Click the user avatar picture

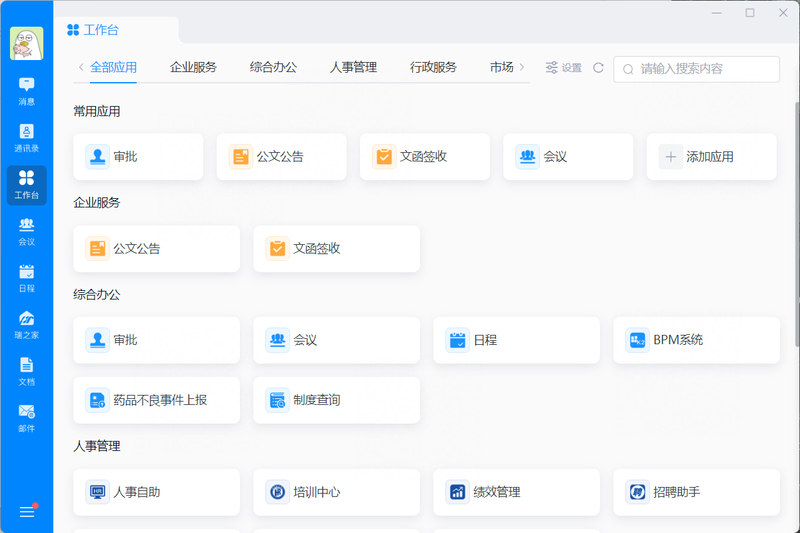pos(27,43)
